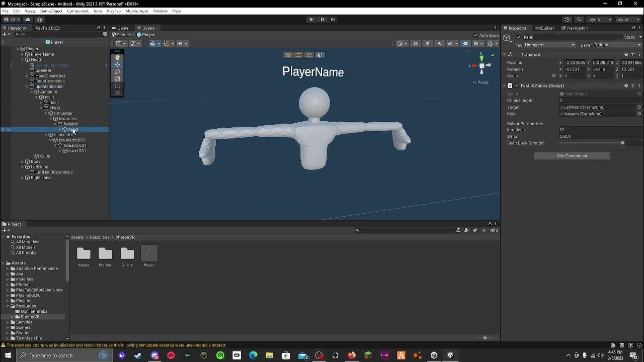Select PhotonVR folder in Project tree
The width and height of the screenshot is (644, 362).
click(30, 317)
